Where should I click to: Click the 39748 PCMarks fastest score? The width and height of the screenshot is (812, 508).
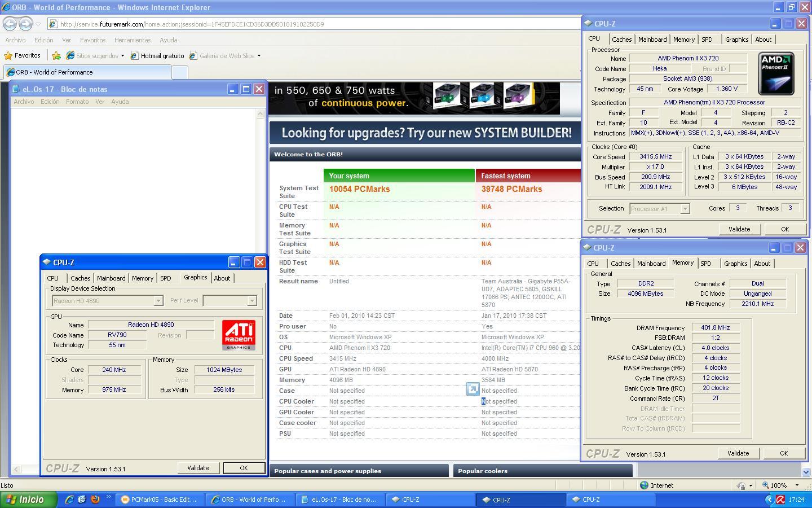511,189
